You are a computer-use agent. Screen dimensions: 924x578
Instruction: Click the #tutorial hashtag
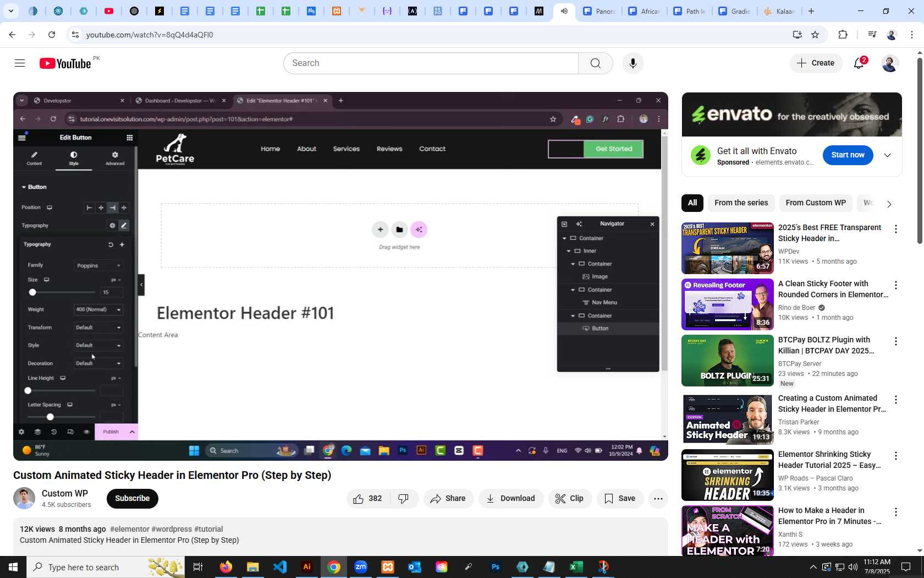[208, 530]
